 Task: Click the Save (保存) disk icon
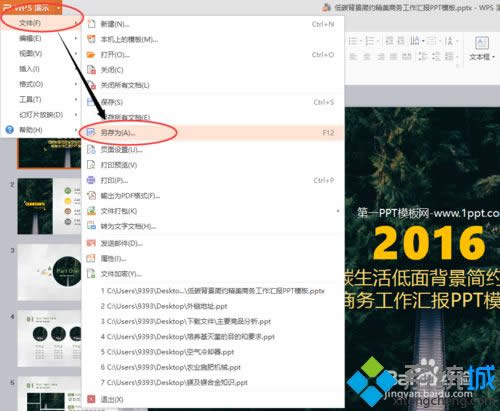[91, 102]
